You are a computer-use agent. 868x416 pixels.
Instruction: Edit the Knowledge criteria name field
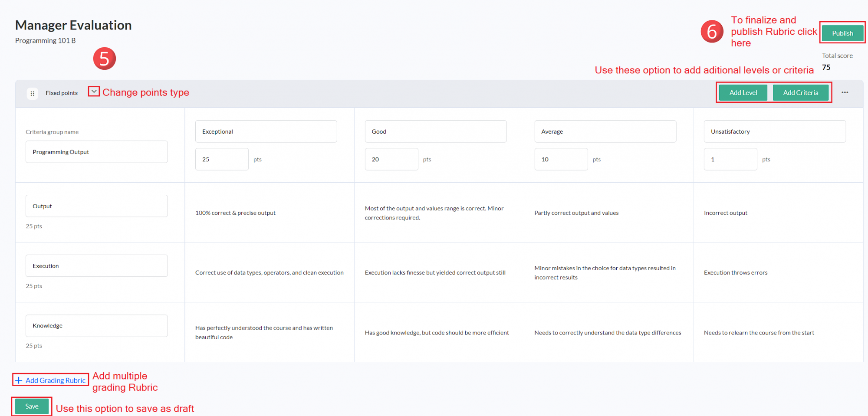[97, 326]
